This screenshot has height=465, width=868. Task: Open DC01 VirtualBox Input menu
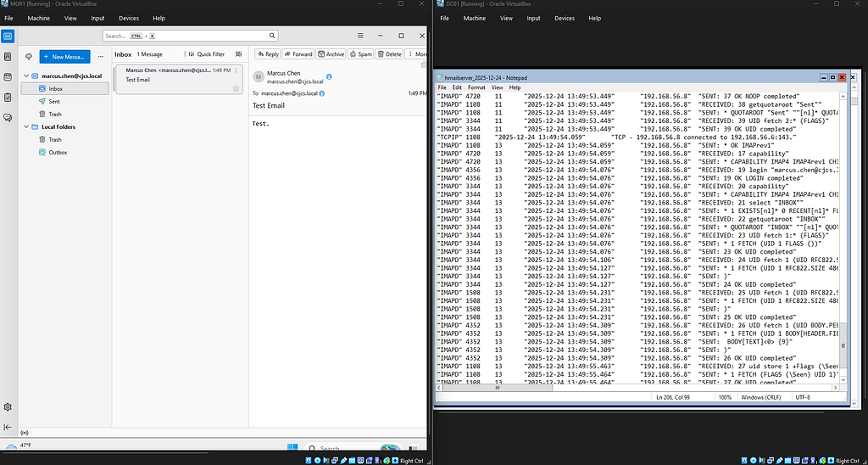(533, 19)
